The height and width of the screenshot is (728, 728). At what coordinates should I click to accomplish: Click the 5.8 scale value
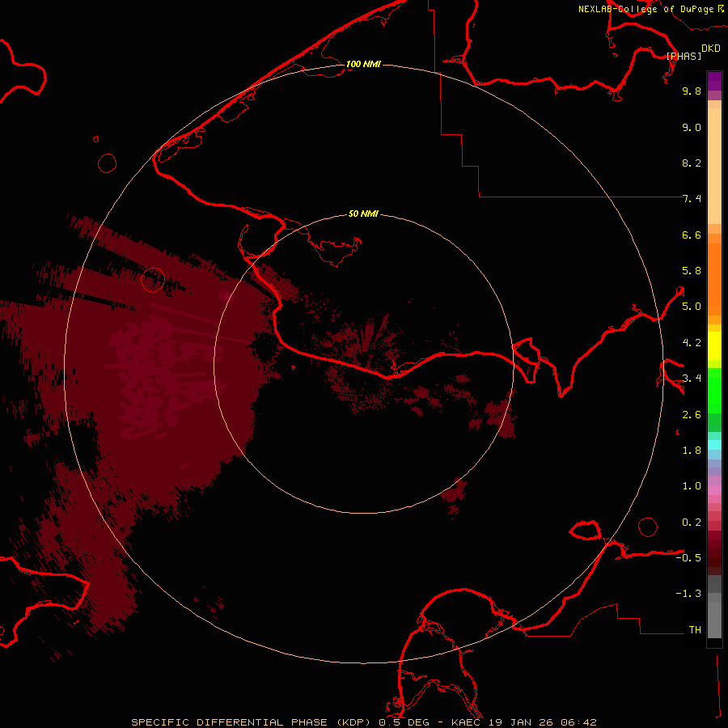tap(692, 271)
